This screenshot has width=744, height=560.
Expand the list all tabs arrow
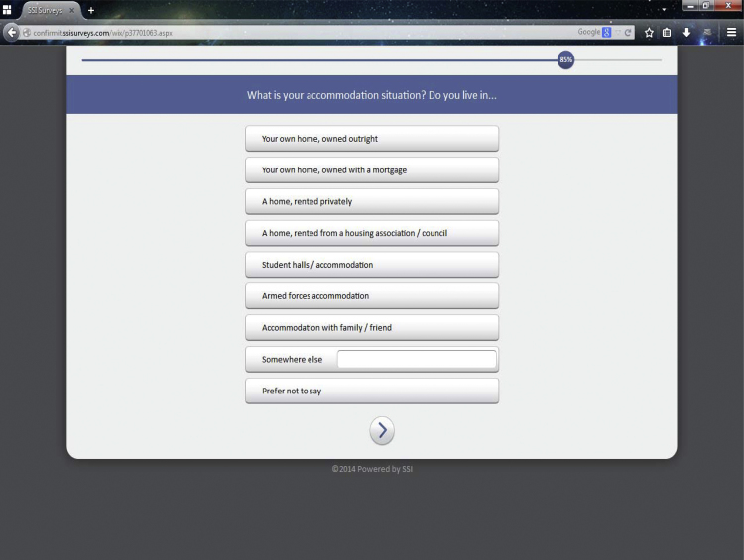click(x=665, y=10)
